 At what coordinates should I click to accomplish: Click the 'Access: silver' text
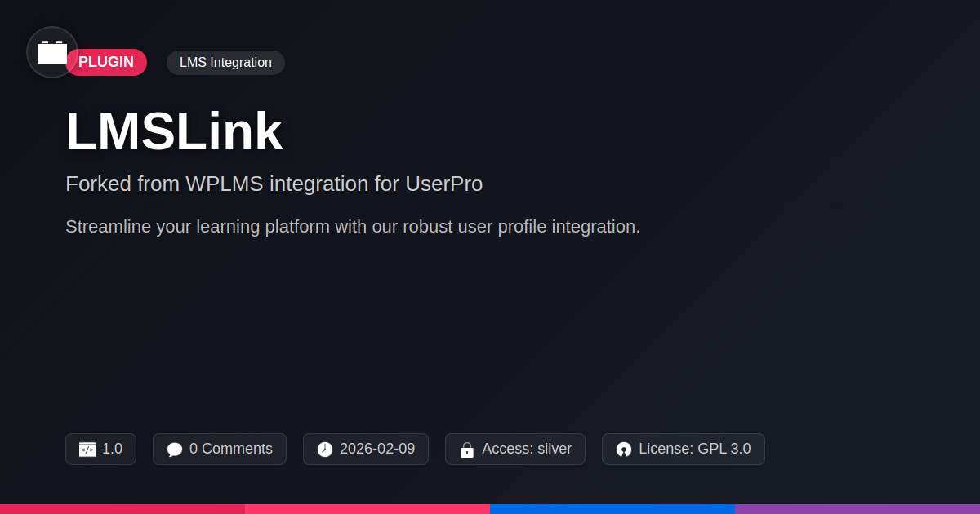tap(526, 449)
